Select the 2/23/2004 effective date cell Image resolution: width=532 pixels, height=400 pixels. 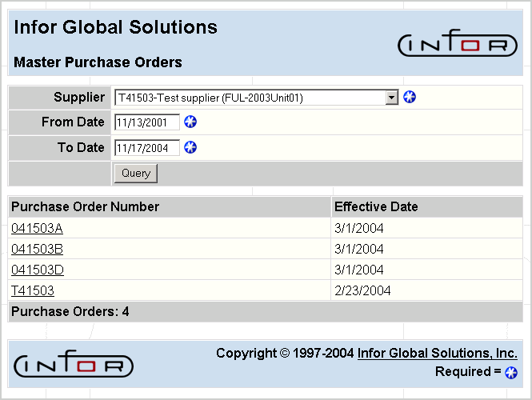pyautogui.click(x=362, y=291)
